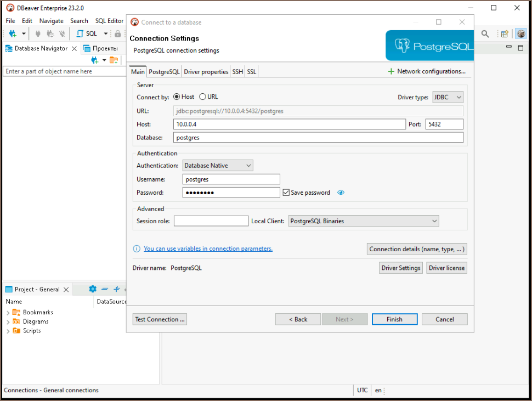
Task: Open the Authentication Database Native dropdown
Action: [x=218, y=165]
